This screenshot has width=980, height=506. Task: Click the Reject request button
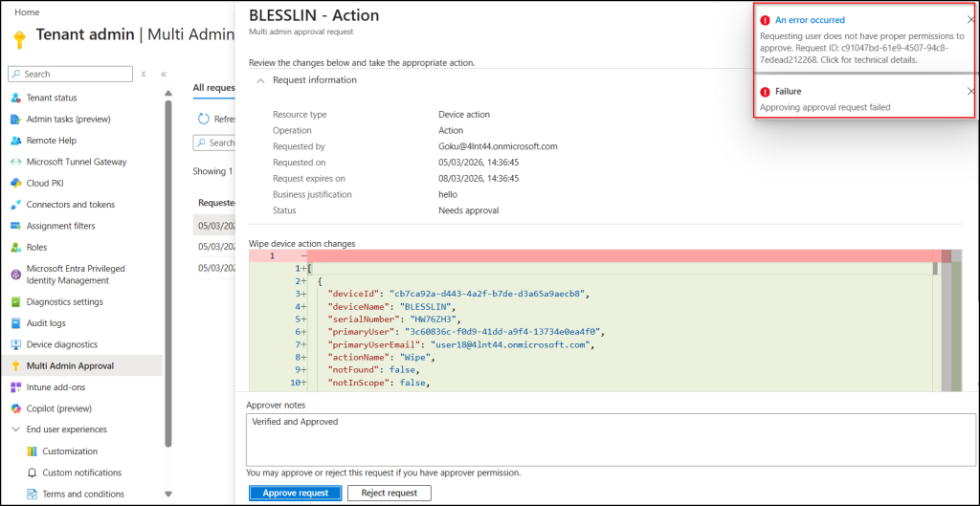click(x=389, y=493)
